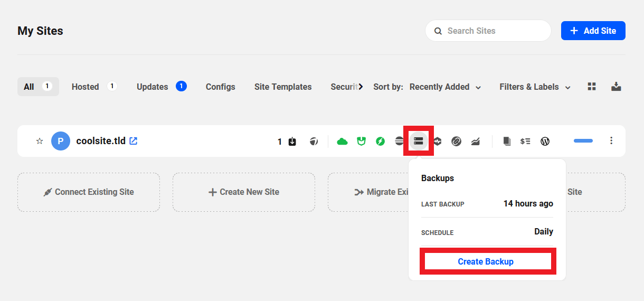644x301 pixels.
Task: Open the reports pages icon
Action: pos(507,141)
